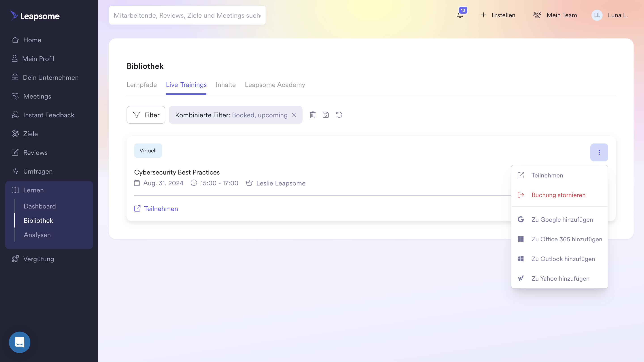
Task: Click the red exit icon for Buchung stornieren
Action: [x=521, y=195]
